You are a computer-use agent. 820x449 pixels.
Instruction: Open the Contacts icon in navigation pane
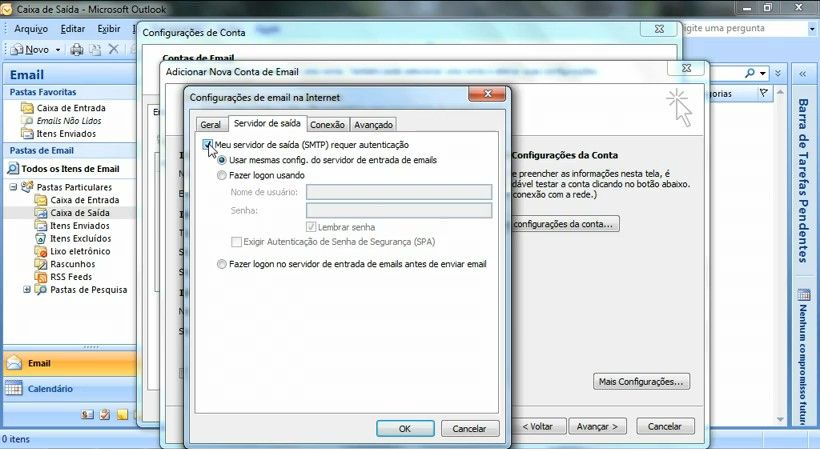click(87, 414)
